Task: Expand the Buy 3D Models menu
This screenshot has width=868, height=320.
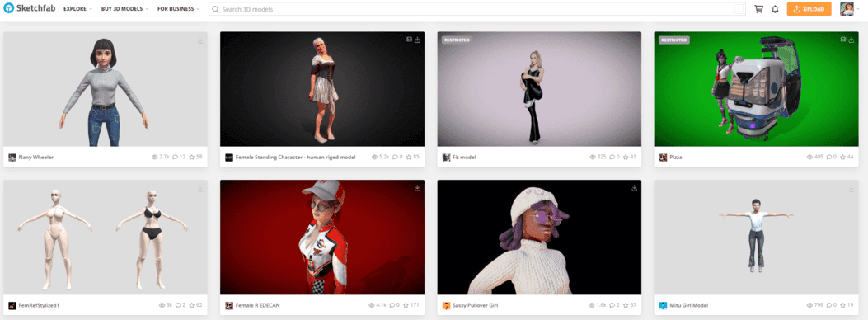Action: [x=124, y=9]
